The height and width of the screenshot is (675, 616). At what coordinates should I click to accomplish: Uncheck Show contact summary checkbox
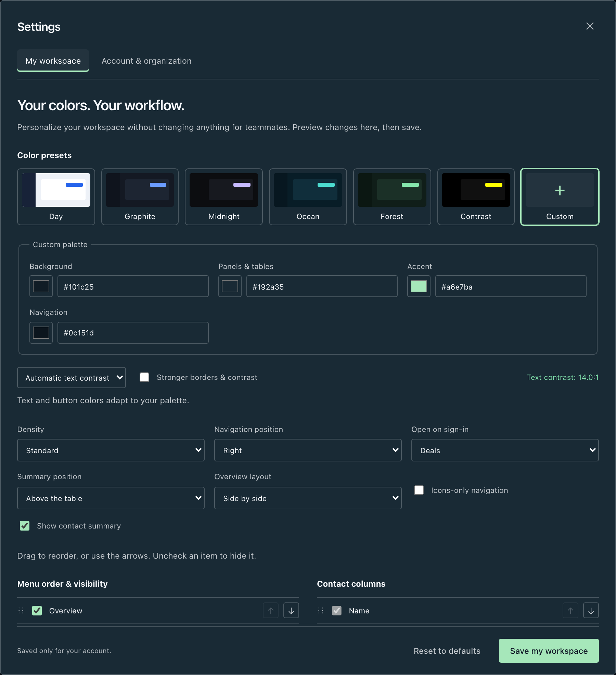click(25, 526)
